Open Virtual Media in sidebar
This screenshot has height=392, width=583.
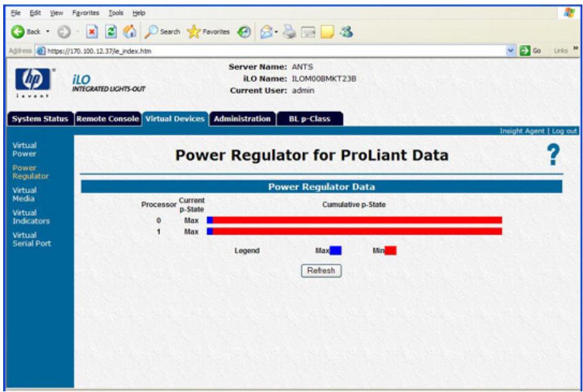[x=24, y=194]
